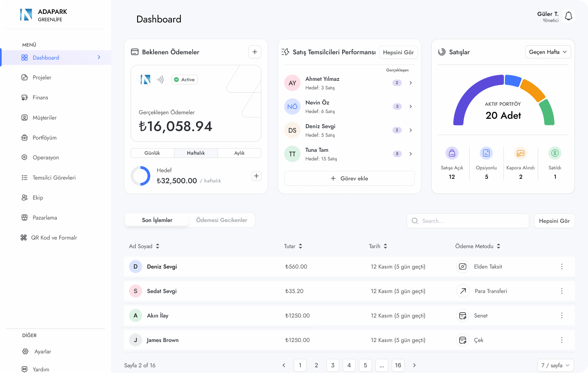Open Finans in the sidebar menu
This screenshot has width=588, height=373.
coord(40,98)
